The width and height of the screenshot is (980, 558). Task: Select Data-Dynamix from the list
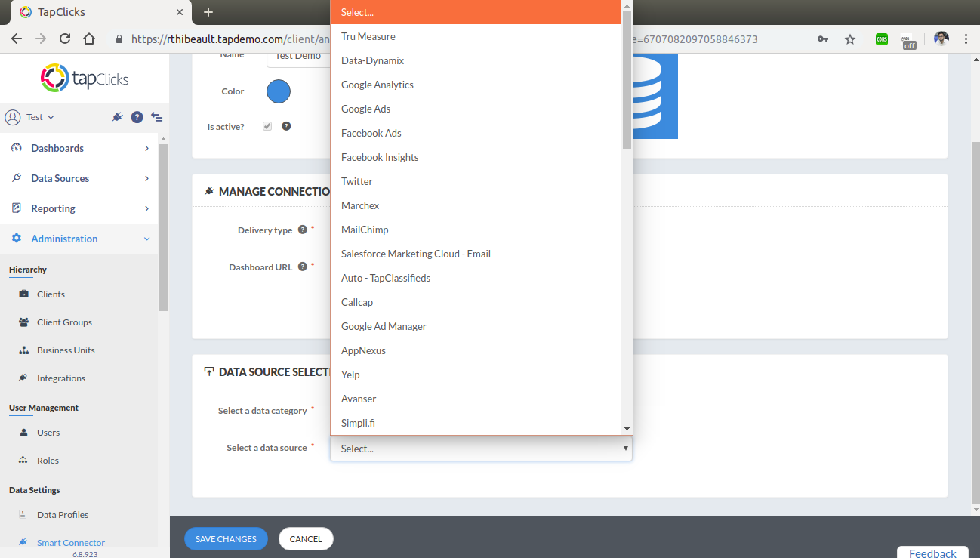click(476, 60)
